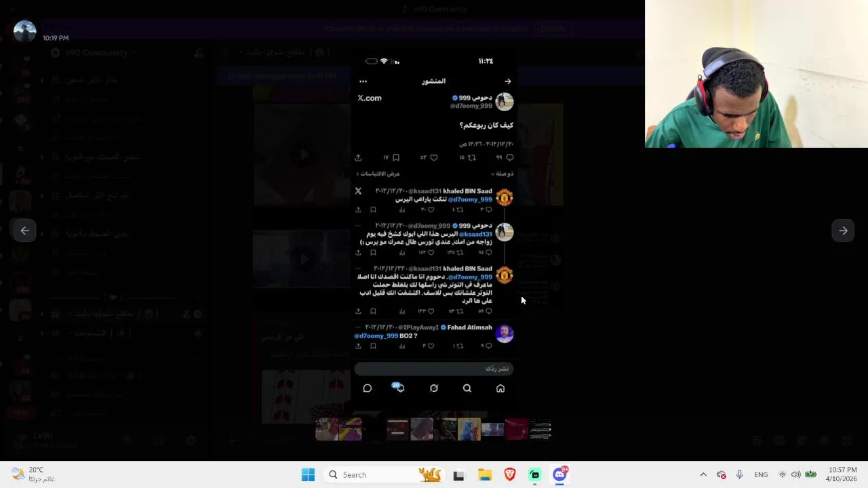This screenshot has height=488, width=868.
Task: Reply to long khaled BIN Saad message
Action: pos(488,311)
